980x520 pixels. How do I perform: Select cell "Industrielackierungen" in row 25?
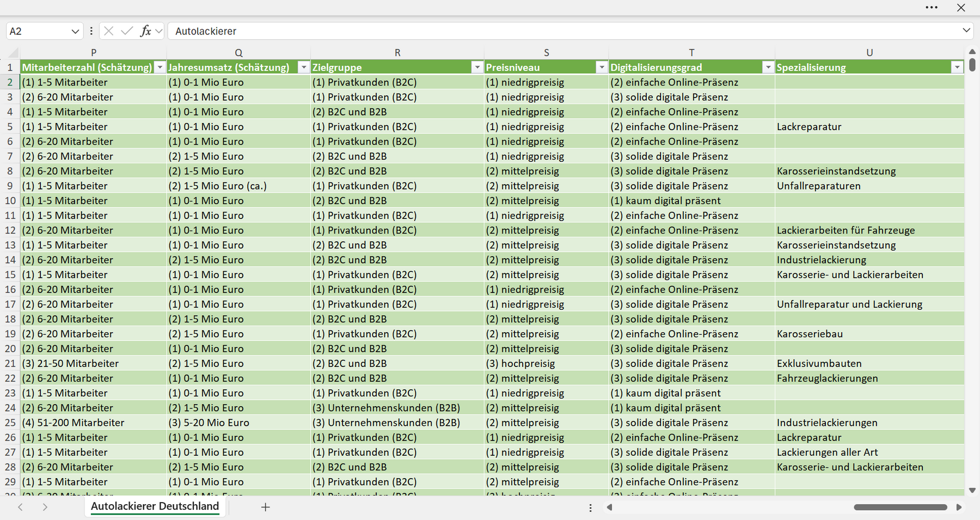[869, 423]
